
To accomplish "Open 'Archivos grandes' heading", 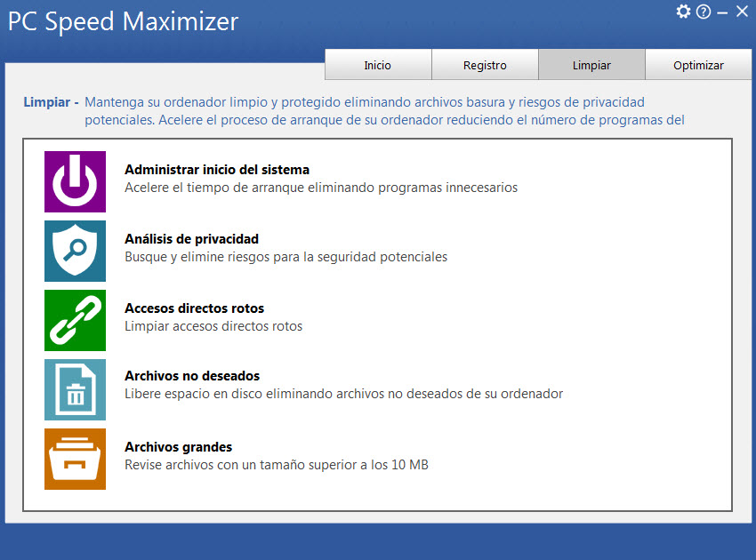I will [x=179, y=447].
